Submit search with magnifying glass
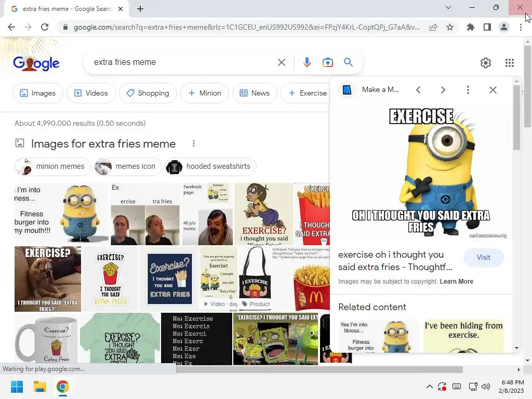 (x=348, y=62)
